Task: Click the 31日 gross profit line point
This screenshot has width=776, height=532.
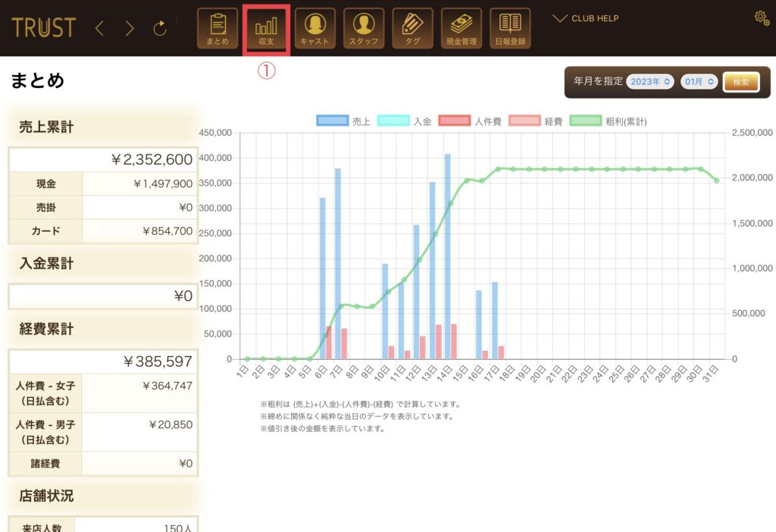Action: [717, 180]
